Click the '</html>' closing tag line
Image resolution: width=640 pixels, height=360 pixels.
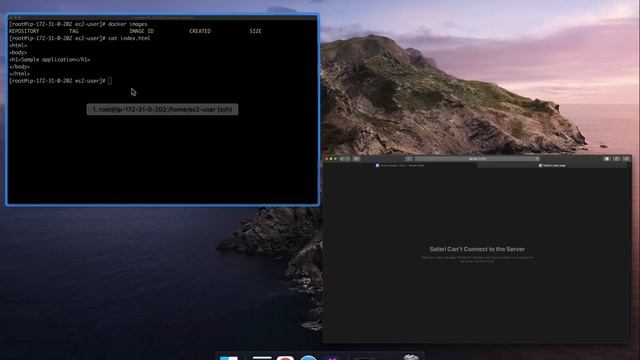[19, 74]
